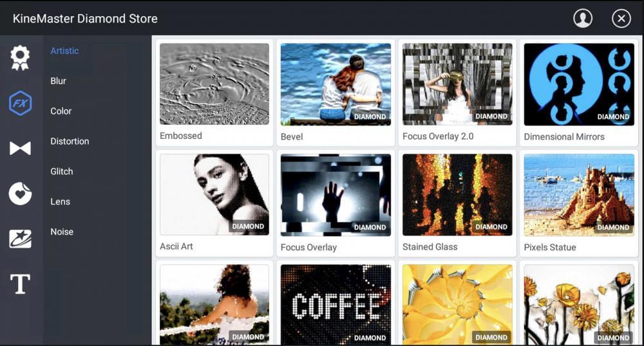The width and height of the screenshot is (644, 346).
Task: Click the DIAMOND badge on Dimensional Mirrors
Action: pos(613,117)
